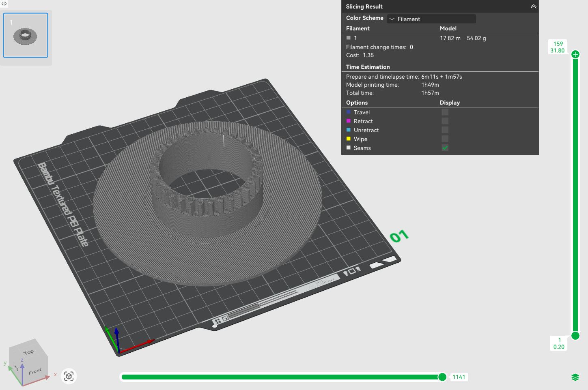Click the Time Estimation heading
The width and height of the screenshot is (588, 390).
[x=368, y=67]
